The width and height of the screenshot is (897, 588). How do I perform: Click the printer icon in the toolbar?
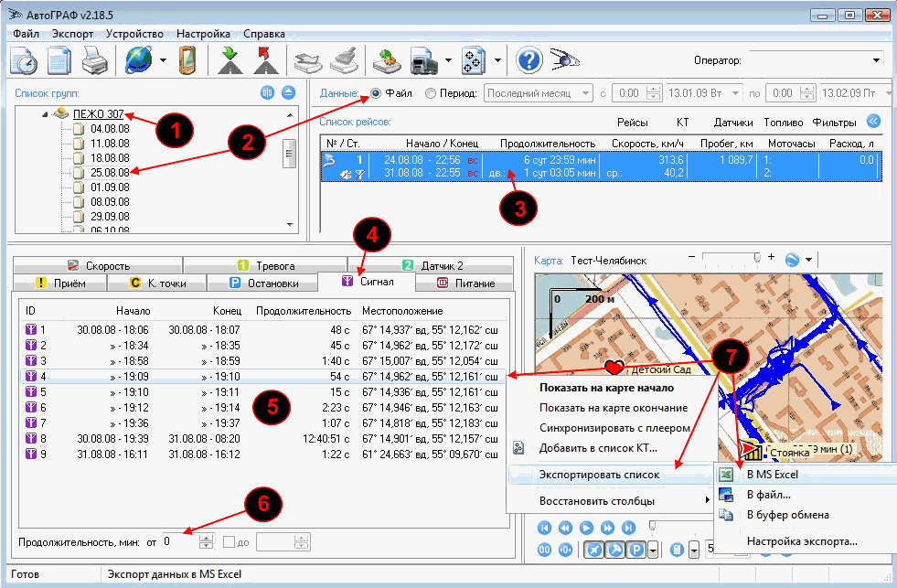pyautogui.click(x=96, y=61)
